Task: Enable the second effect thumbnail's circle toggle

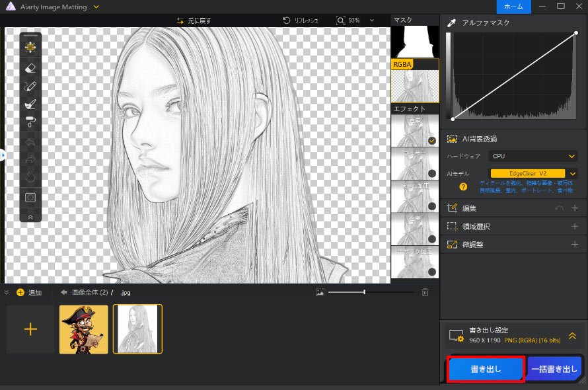Action: [x=431, y=173]
